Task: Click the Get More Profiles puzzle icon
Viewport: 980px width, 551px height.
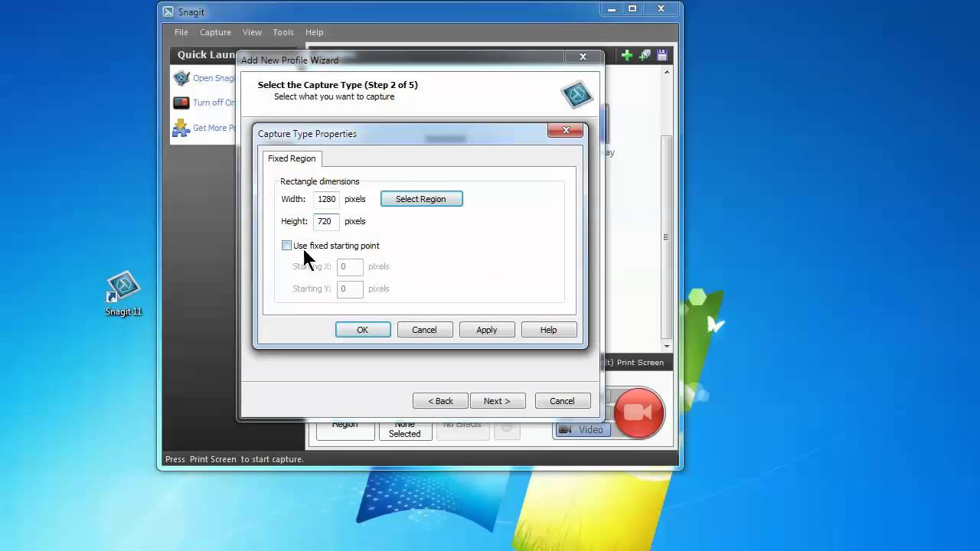Action: click(x=181, y=128)
